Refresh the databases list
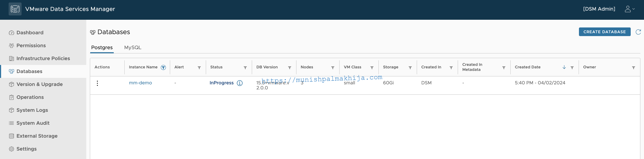644x159 pixels. point(638,32)
